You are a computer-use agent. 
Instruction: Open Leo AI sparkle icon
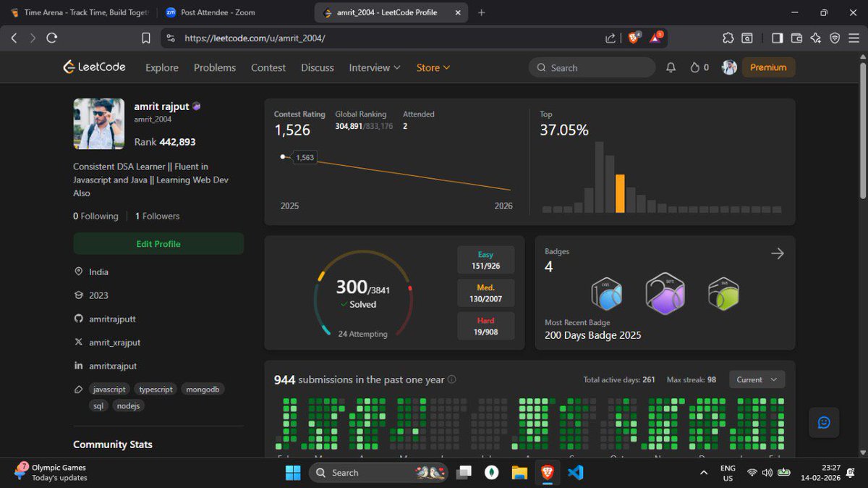coord(816,38)
